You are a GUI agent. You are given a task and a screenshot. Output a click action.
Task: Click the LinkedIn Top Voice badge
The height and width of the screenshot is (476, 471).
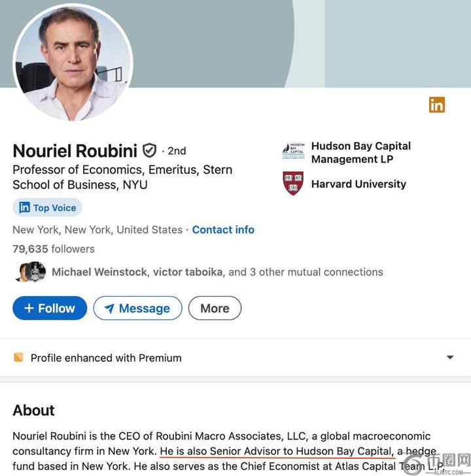tap(47, 208)
